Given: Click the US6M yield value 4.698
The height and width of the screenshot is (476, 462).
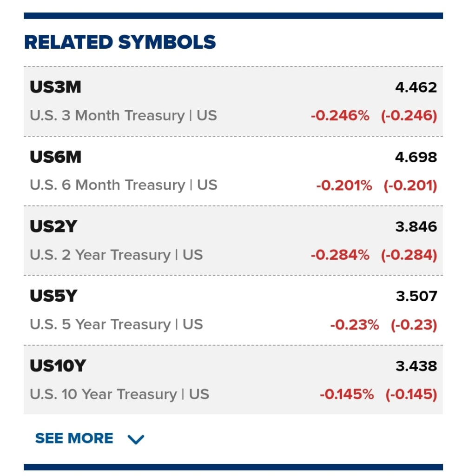Looking at the screenshot, I should [x=416, y=157].
